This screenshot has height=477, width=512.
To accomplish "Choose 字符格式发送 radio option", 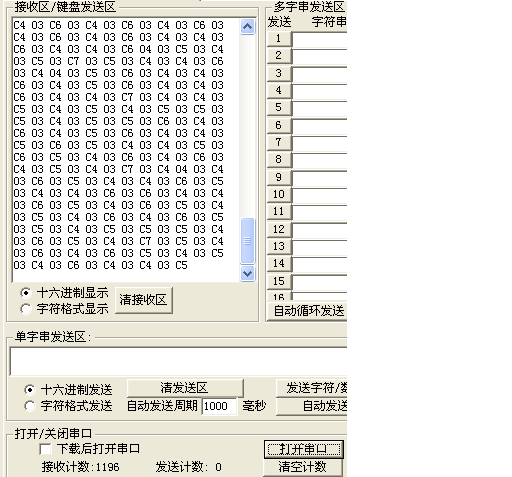I will pos(29,406).
